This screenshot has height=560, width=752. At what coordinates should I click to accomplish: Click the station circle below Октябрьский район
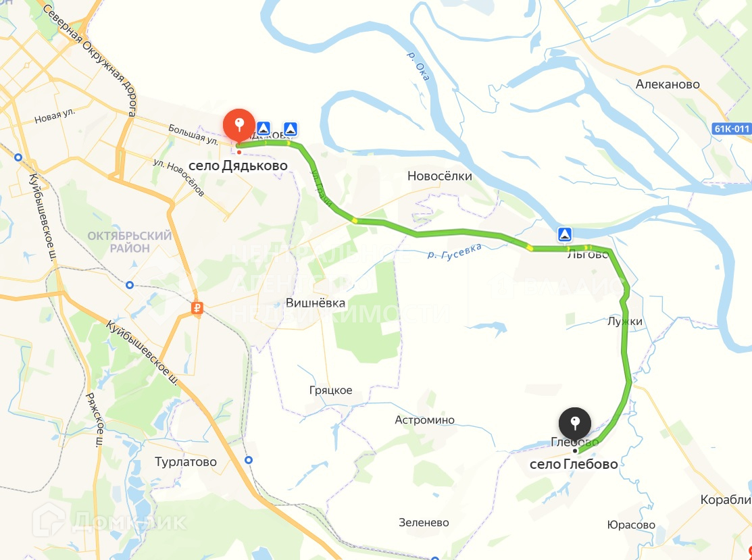[130, 285]
